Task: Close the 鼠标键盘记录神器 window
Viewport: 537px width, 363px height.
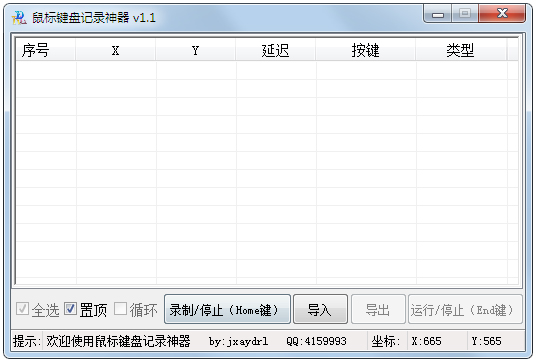Action: point(502,13)
